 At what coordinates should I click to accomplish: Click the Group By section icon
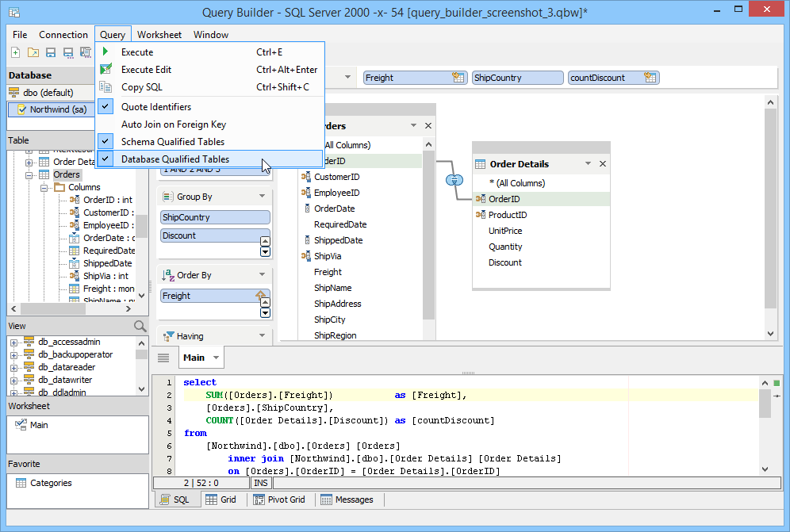(x=168, y=197)
